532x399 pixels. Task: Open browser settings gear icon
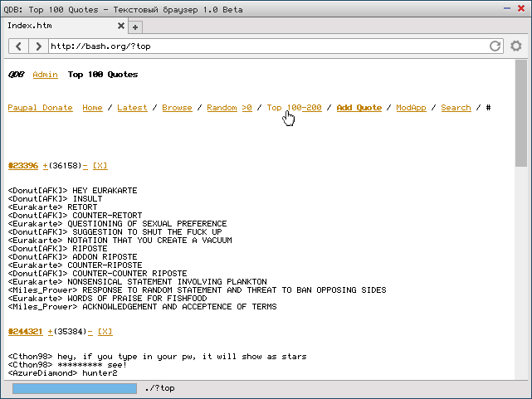516,46
